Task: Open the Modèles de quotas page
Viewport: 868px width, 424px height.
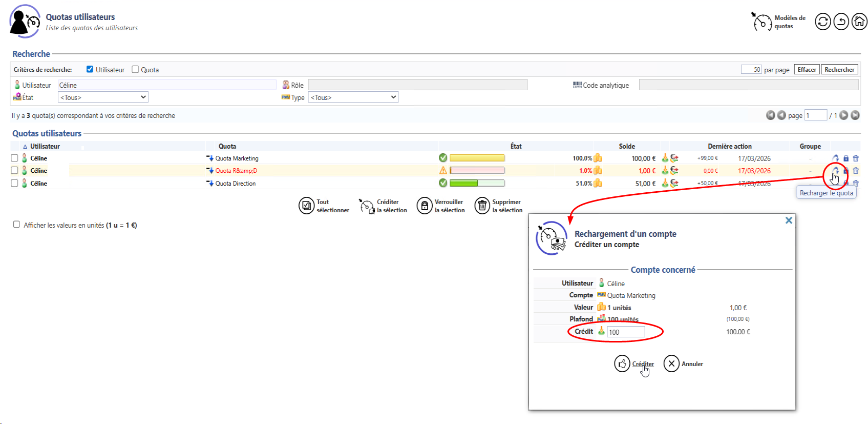Action: (x=778, y=22)
